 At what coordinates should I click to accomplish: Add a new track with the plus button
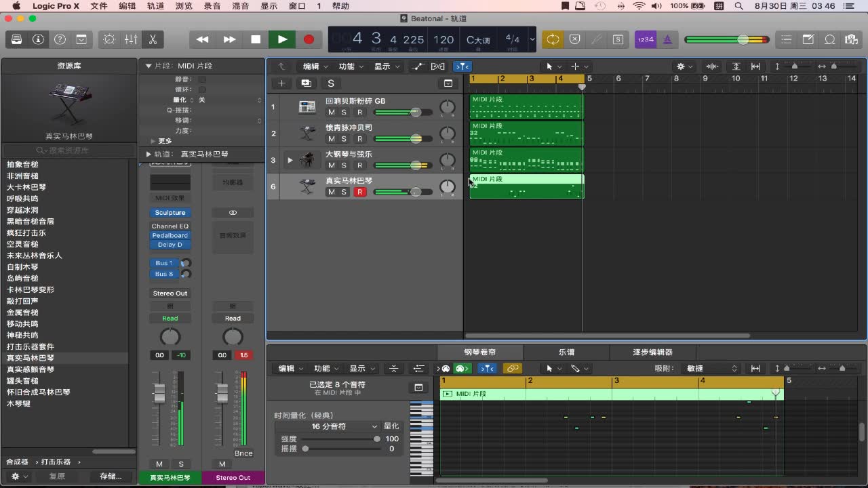[281, 83]
